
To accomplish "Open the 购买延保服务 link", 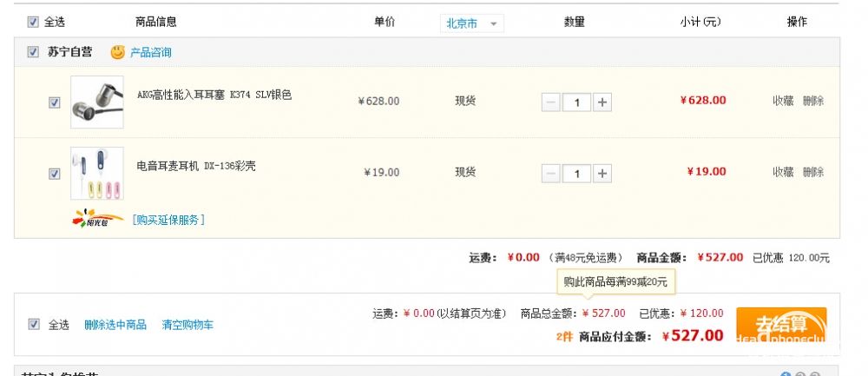I will tap(168, 220).
